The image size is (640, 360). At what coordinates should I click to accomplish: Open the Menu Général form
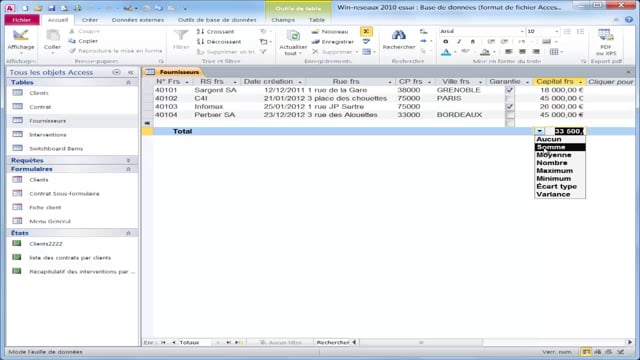pos(50,221)
